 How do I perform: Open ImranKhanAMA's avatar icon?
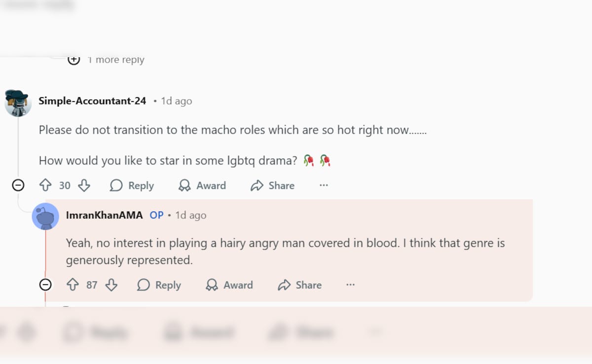45,216
